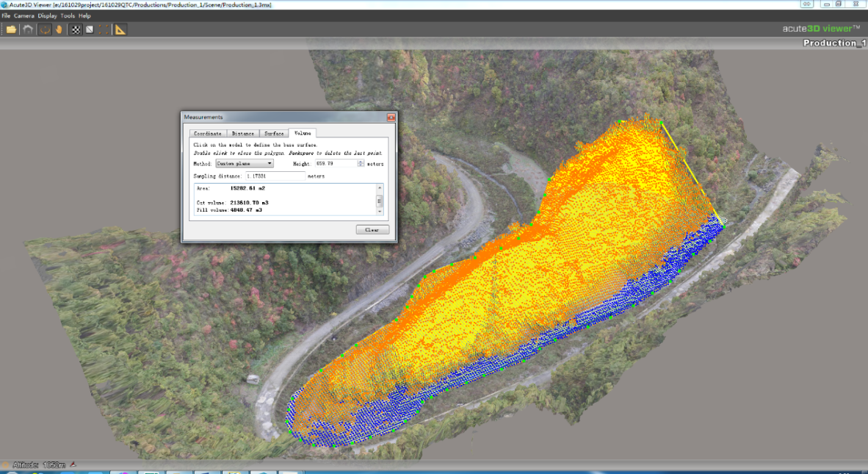Expand the Method dropdown set to Custom plane

click(244, 163)
